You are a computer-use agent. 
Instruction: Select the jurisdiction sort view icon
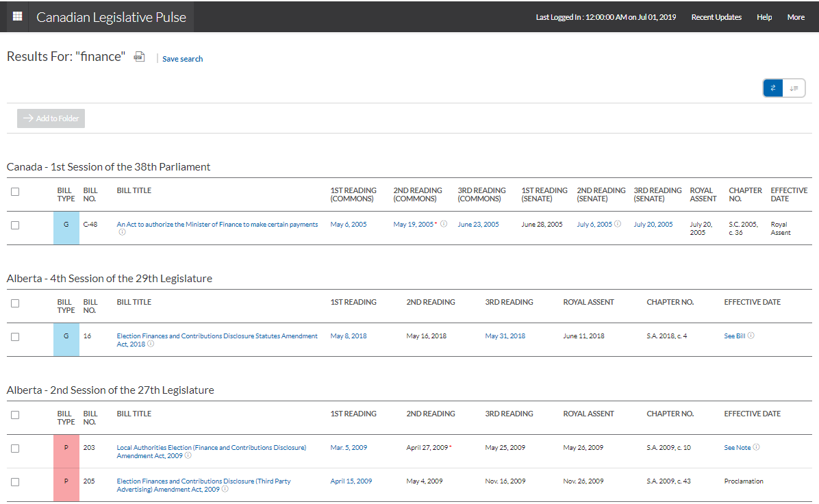tap(773, 88)
